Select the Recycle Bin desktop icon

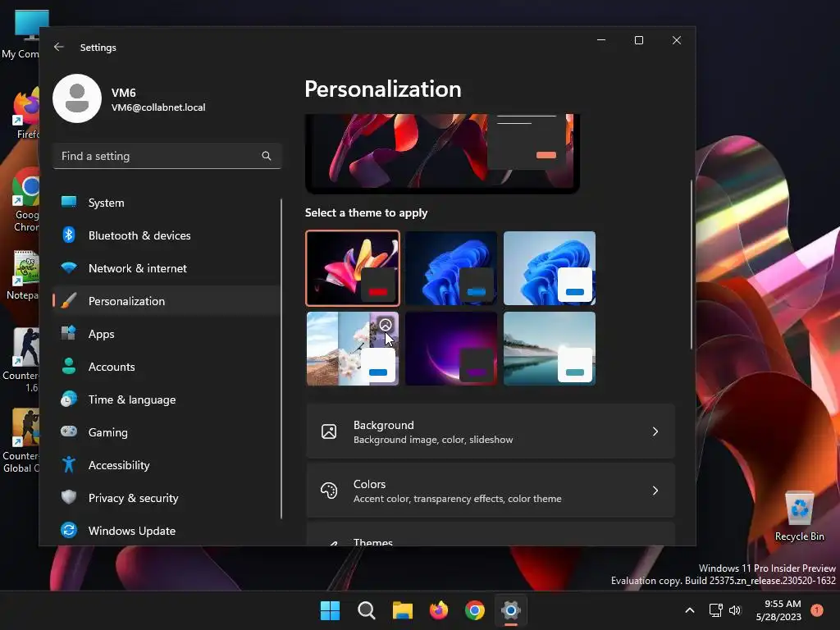coord(799,516)
